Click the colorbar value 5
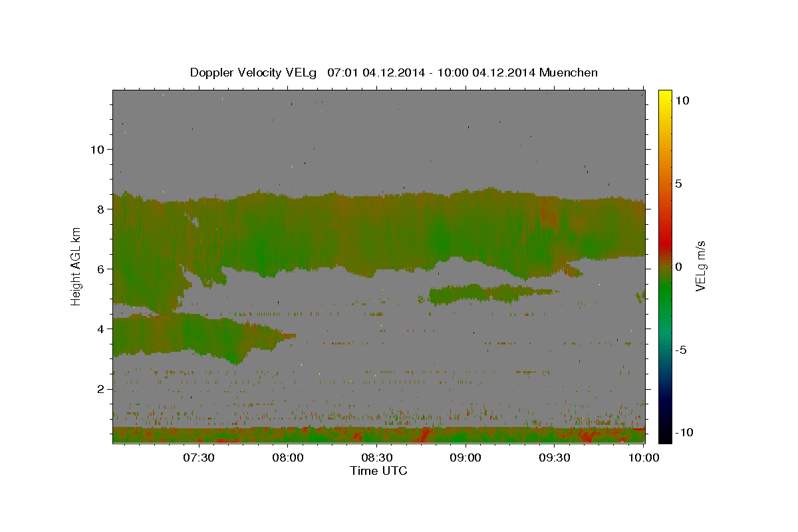Screen dimensions: 798x532 pyautogui.click(x=680, y=184)
